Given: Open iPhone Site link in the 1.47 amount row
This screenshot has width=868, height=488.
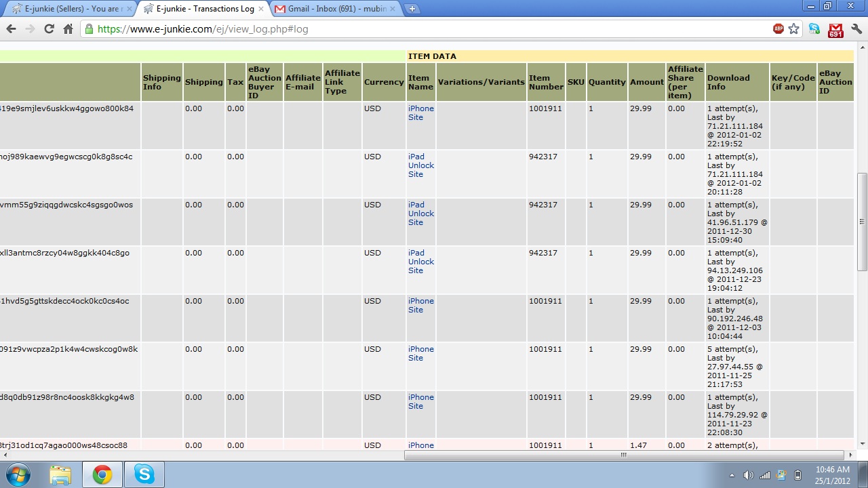Looking at the screenshot, I should pyautogui.click(x=420, y=445).
